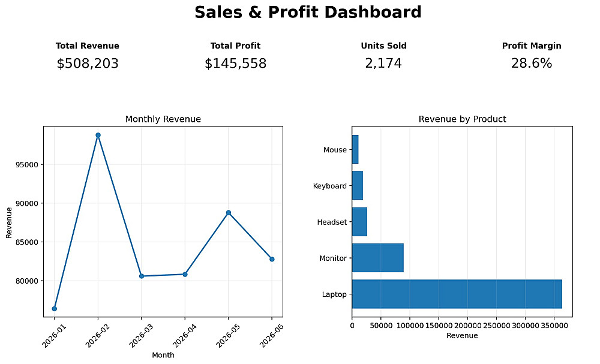Viewport: 600px width, 364px height.
Task: Click the 2026-03 data point
Action: coord(142,276)
